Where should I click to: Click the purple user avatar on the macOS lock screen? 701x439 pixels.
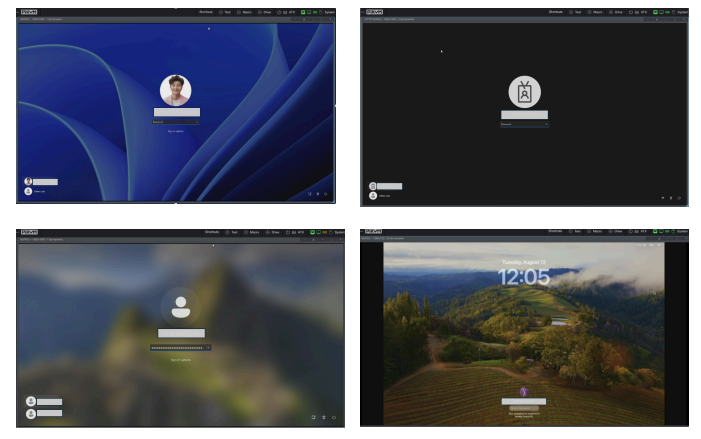523,391
